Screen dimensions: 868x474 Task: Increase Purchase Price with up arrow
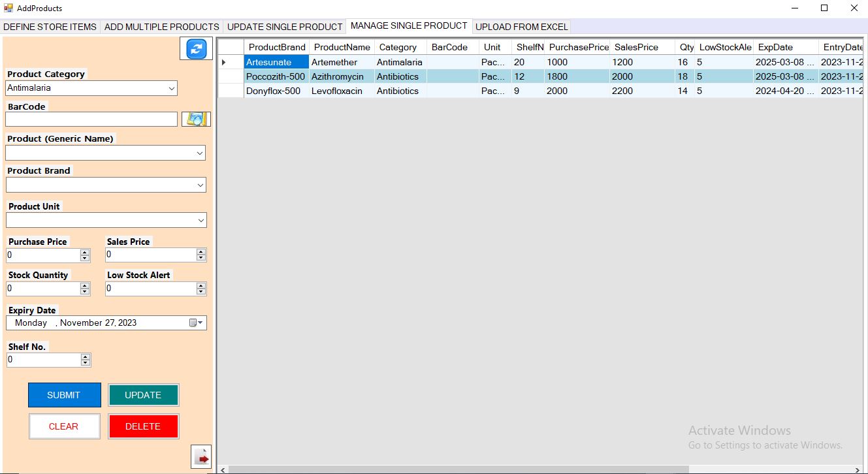coord(85,252)
